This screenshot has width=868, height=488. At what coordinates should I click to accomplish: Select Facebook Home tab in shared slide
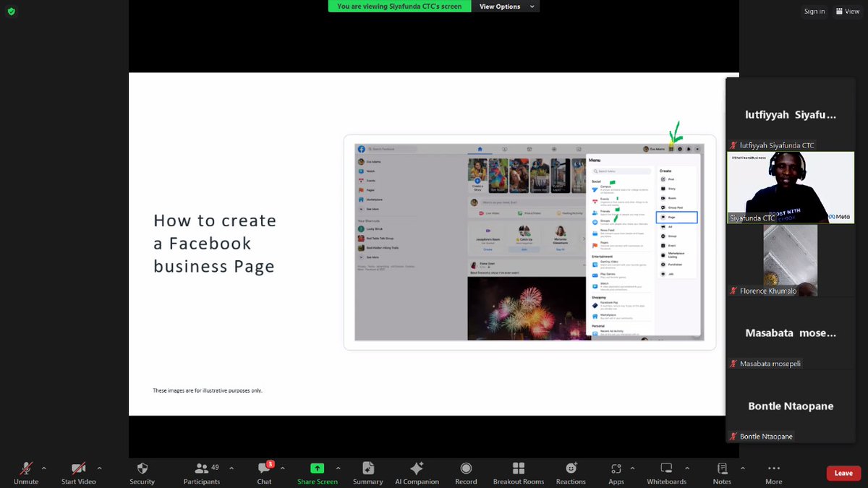point(480,149)
